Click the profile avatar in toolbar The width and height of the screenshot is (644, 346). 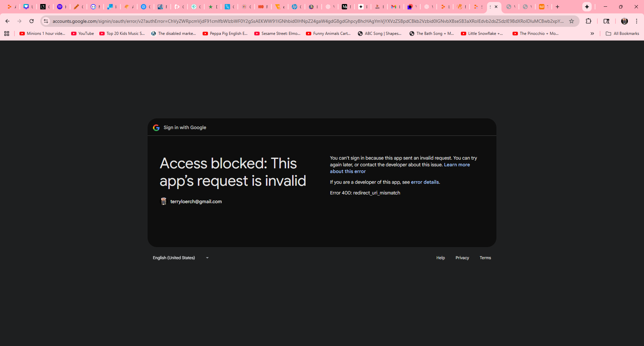[x=624, y=21]
